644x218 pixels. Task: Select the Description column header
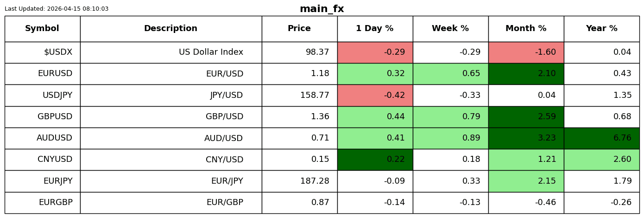pos(171,29)
